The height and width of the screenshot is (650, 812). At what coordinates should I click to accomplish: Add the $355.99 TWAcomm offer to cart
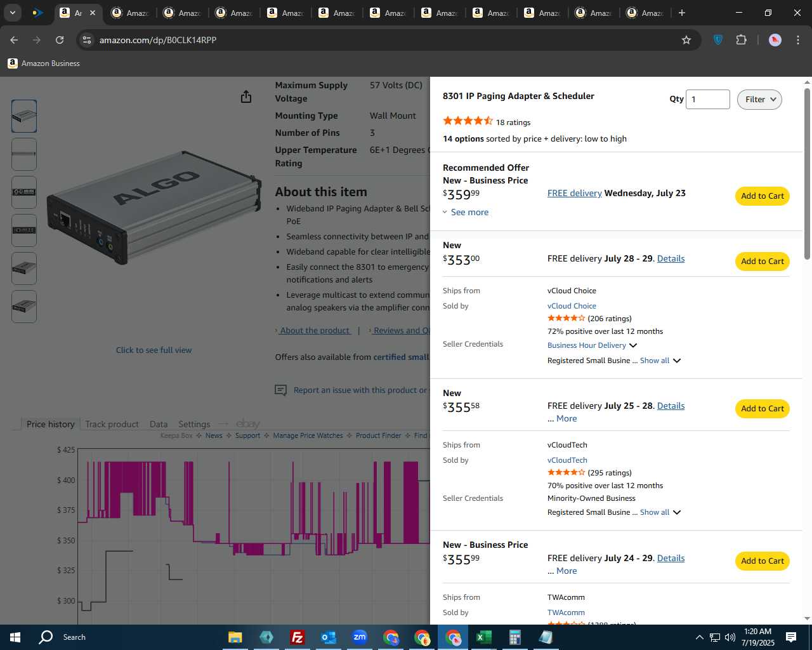point(763,561)
